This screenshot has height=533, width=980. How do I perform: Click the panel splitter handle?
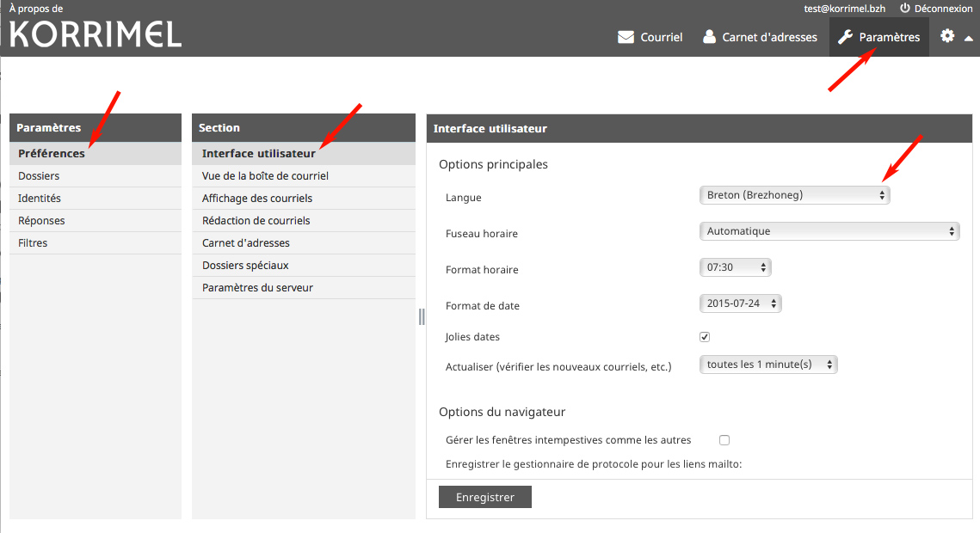[422, 316]
